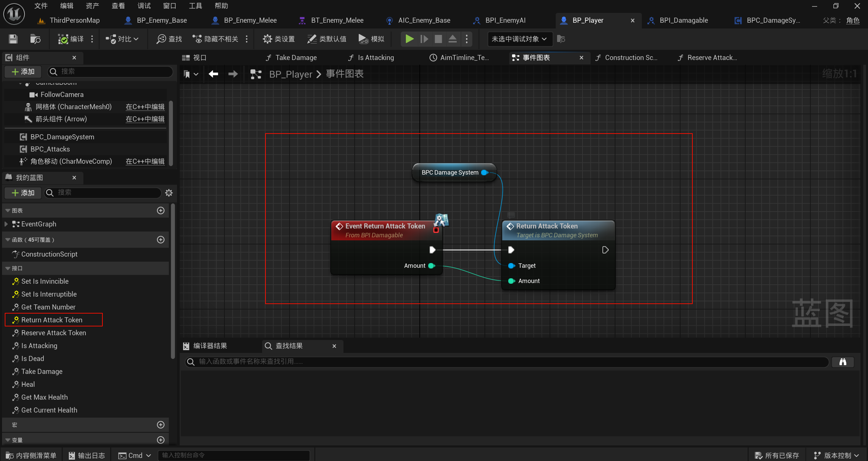Toggle Hide Unrelated nodes
Image resolution: width=868 pixels, height=461 pixels.
coord(216,39)
